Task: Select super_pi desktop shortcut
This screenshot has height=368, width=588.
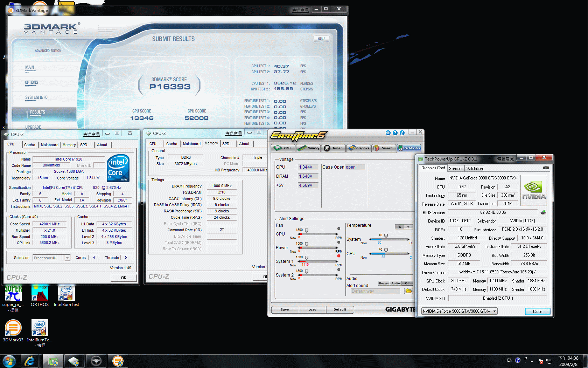Action: click(x=13, y=299)
